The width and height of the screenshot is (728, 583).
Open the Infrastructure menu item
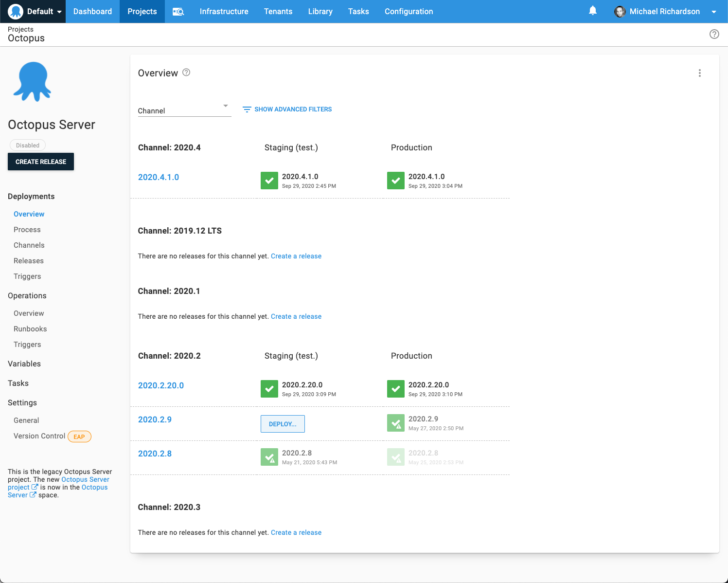click(224, 11)
